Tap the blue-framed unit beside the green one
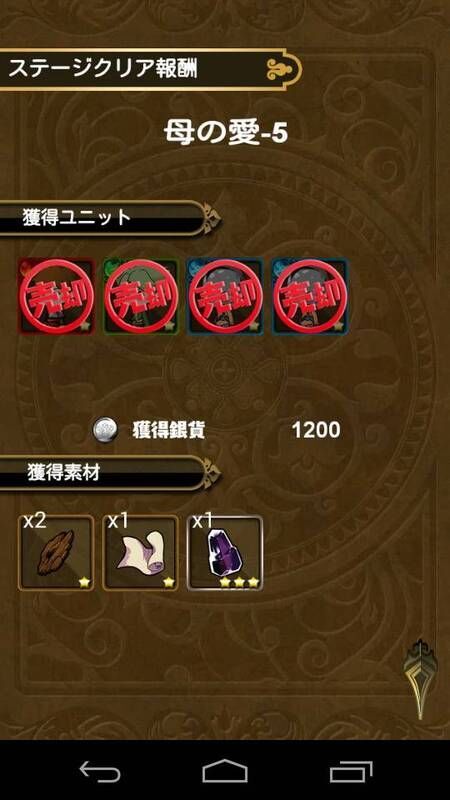 tap(226, 296)
